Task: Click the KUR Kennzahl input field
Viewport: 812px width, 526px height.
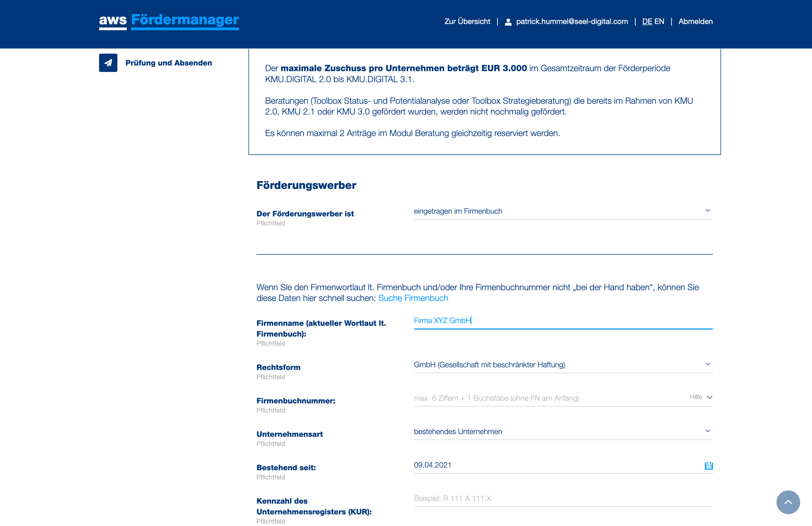Action: click(x=563, y=498)
